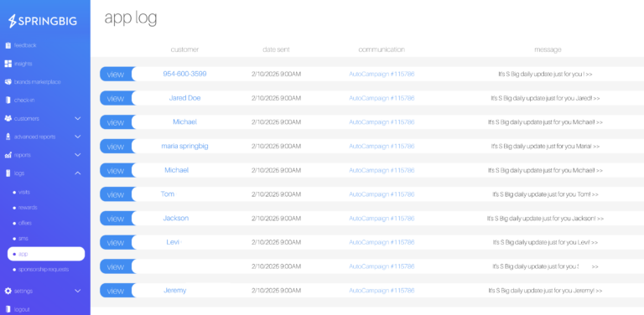Select the offers log submenu item

click(x=24, y=223)
